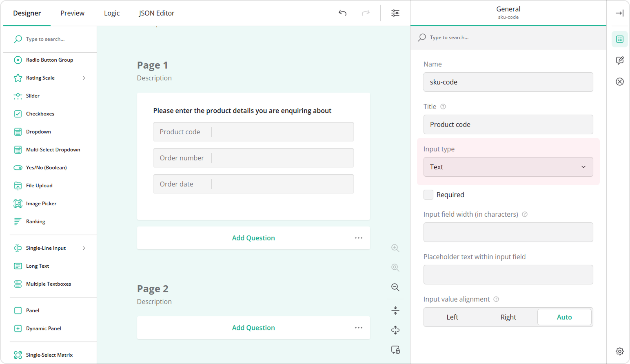Open gear settings icon at bottom right
Screen dimensions: 630x364
pos(619,351)
